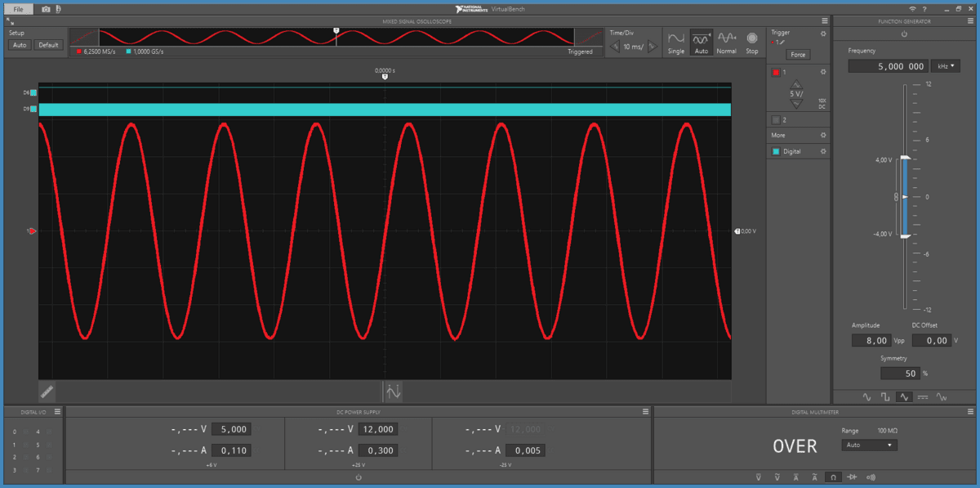Open the cursors ruler tool
The height and width of the screenshot is (488, 980).
47,391
